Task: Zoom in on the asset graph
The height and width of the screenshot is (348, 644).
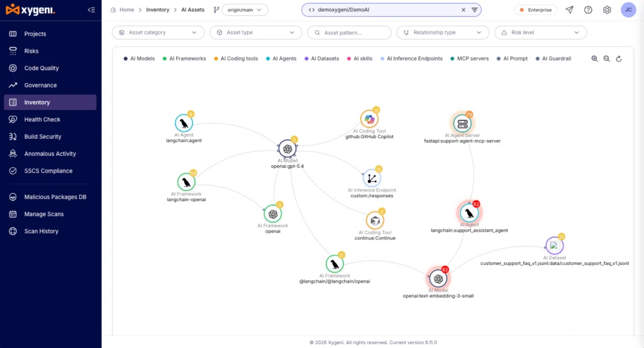Action: click(594, 58)
